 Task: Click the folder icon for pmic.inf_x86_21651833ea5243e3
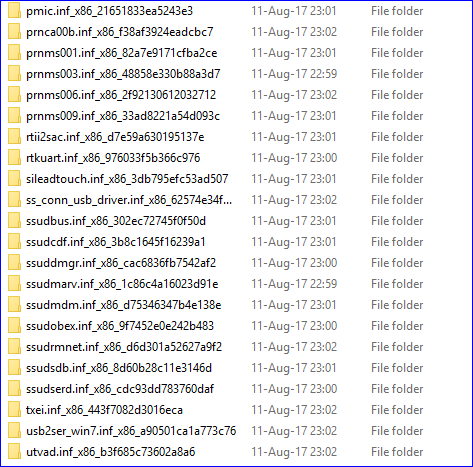(x=14, y=11)
